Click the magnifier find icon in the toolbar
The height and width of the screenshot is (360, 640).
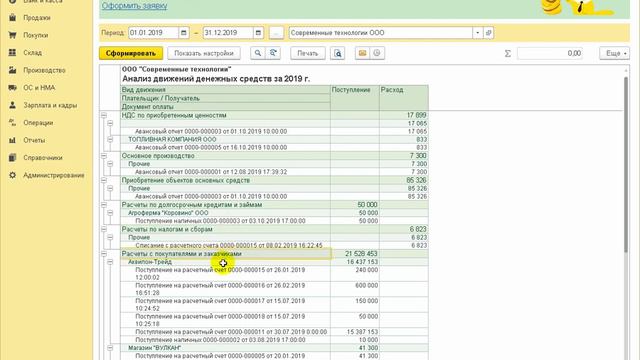click(x=258, y=53)
